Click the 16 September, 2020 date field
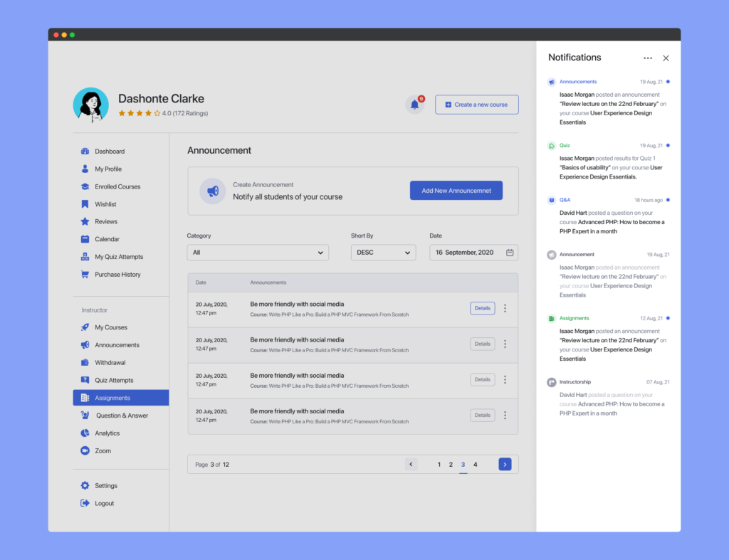729x560 pixels. (x=473, y=253)
